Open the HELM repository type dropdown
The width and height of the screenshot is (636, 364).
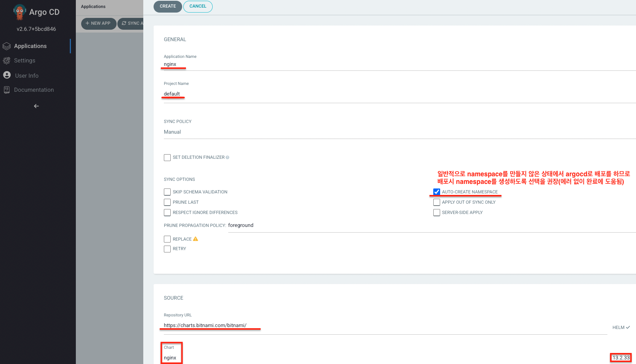621,327
